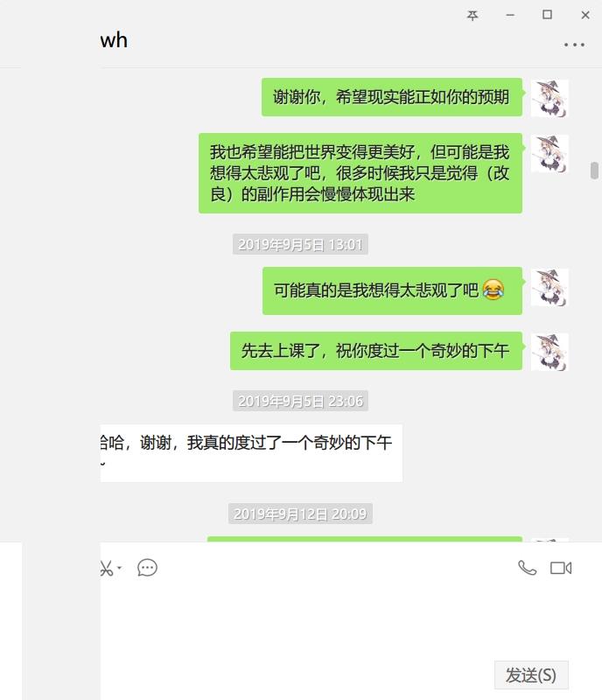The height and width of the screenshot is (700, 602).
Task: Click the avatar beside 谢谢你 message
Action: 549,98
